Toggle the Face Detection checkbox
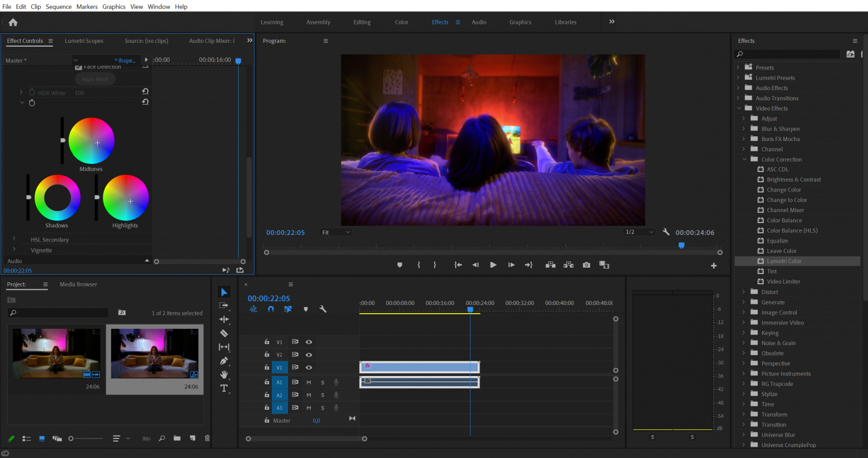This screenshot has height=458, width=868. (x=79, y=67)
